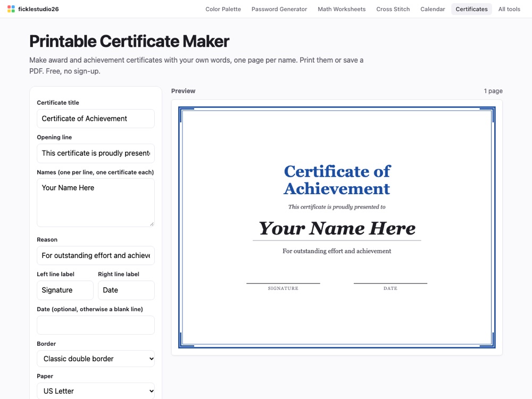
Task: Click the Preview label
Action: click(x=183, y=91)
